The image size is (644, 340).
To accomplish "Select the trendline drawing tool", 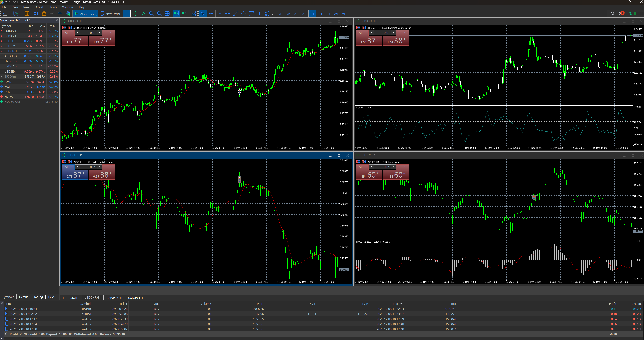I will tap(236, 14).
